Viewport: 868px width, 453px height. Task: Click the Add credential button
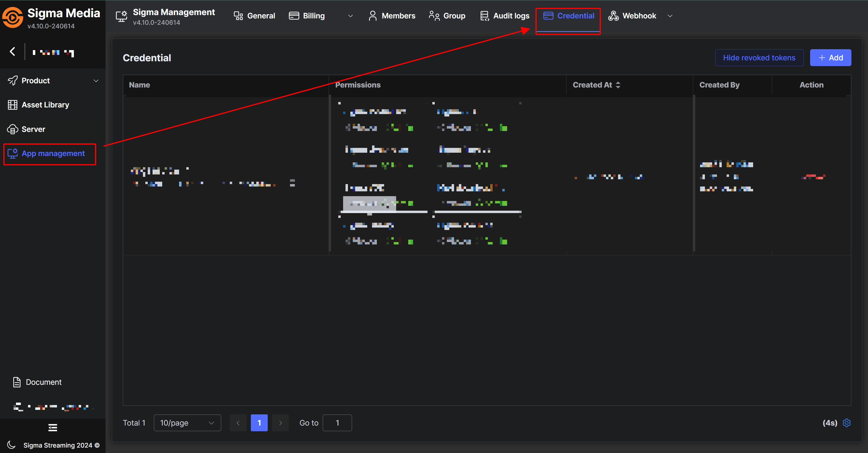[830, 58]
